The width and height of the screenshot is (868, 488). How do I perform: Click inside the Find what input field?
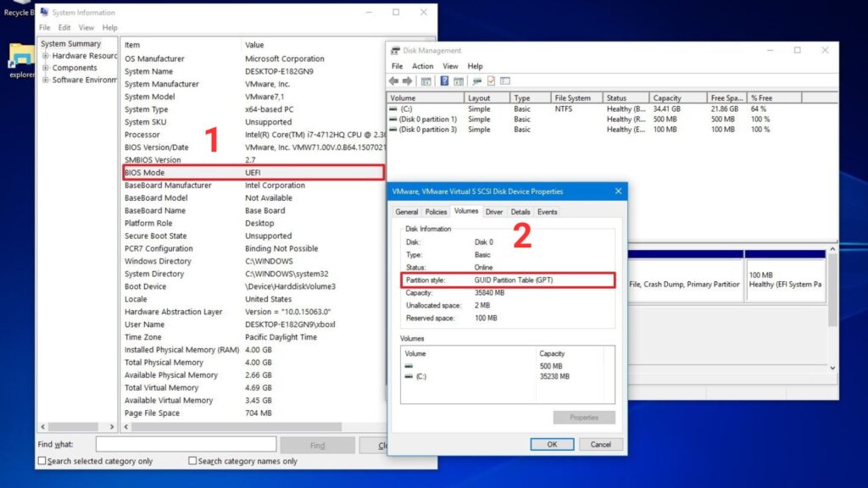(x=186, y=444)
